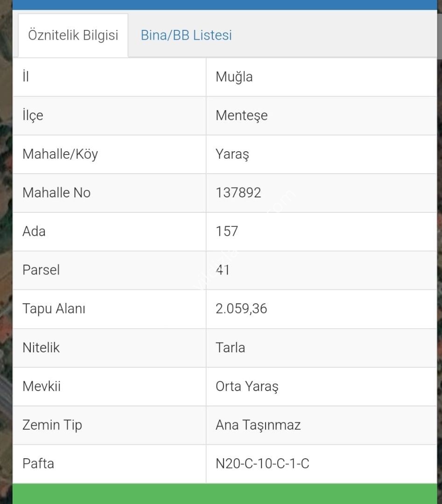Switch to the Bina/BB Listesi tab
This screenshot has height=504, width=442.
pyautogui.click(x=186, y=35)
